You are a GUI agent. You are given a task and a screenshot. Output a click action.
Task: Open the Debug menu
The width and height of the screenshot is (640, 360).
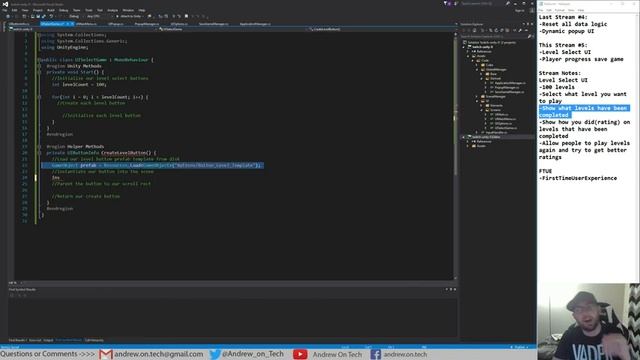pyautogui.click(x=64, y=10)
